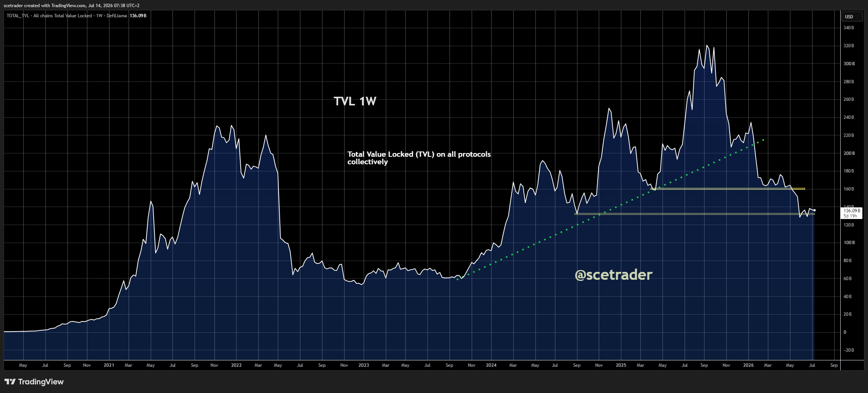Click the 2026 label on time axis
This screenshot has width=868, height=393.
(748, 365)
